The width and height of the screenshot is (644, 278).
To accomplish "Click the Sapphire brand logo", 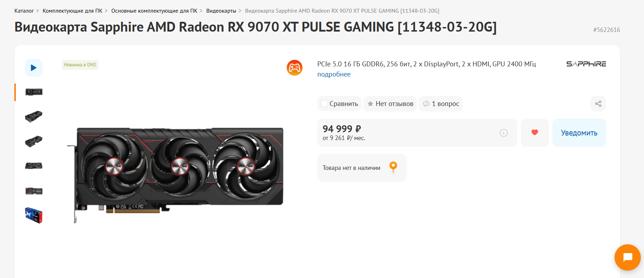I will [x=586, y=64].
